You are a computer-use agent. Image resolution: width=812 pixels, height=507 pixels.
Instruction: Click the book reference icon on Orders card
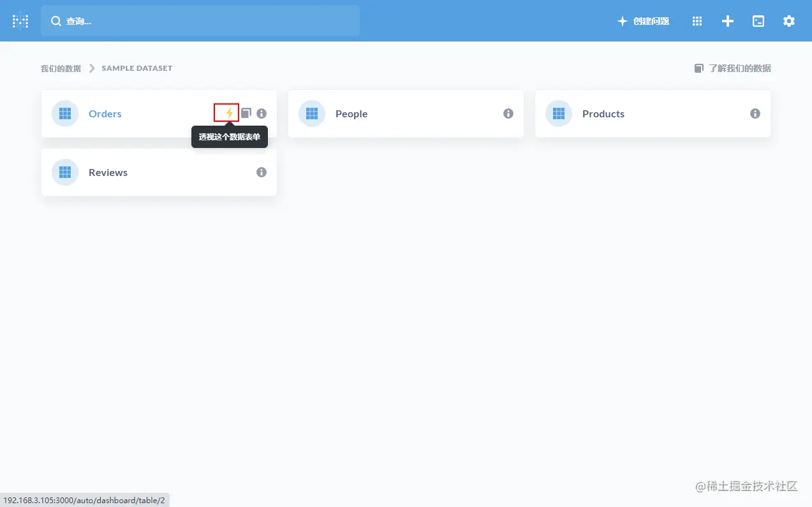(246, 113)
